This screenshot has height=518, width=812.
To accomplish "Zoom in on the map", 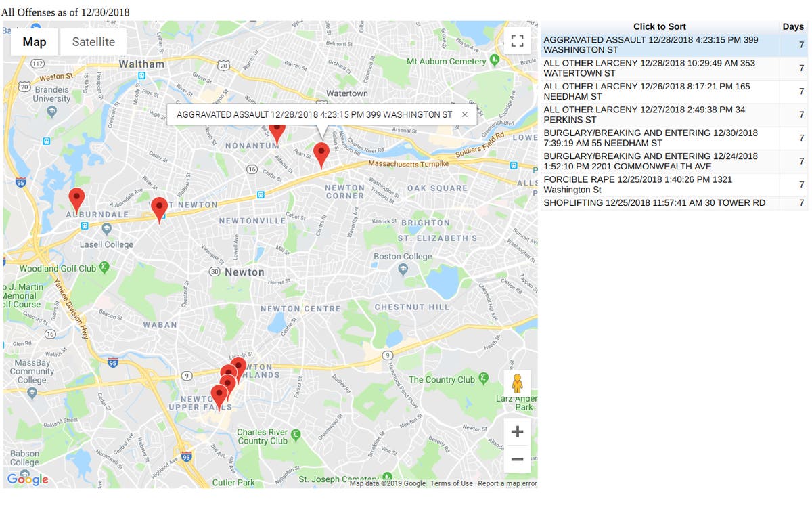I will [x=517, y=431].
